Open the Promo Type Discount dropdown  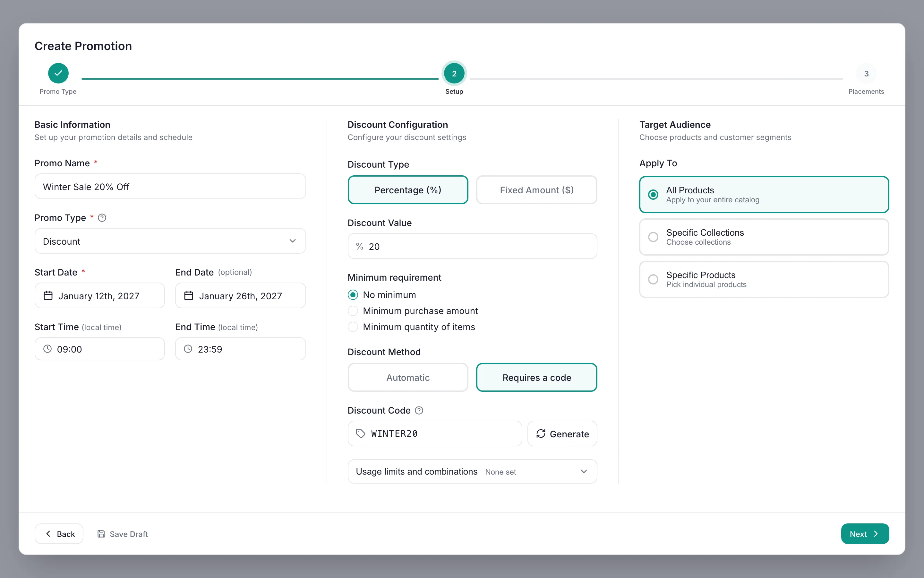[x=170, y=241]
